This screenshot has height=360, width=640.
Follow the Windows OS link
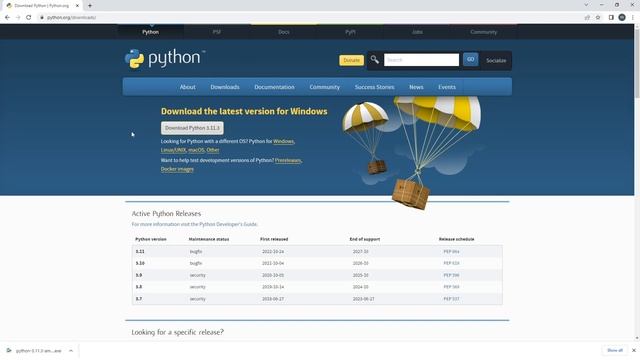point(283,141)
